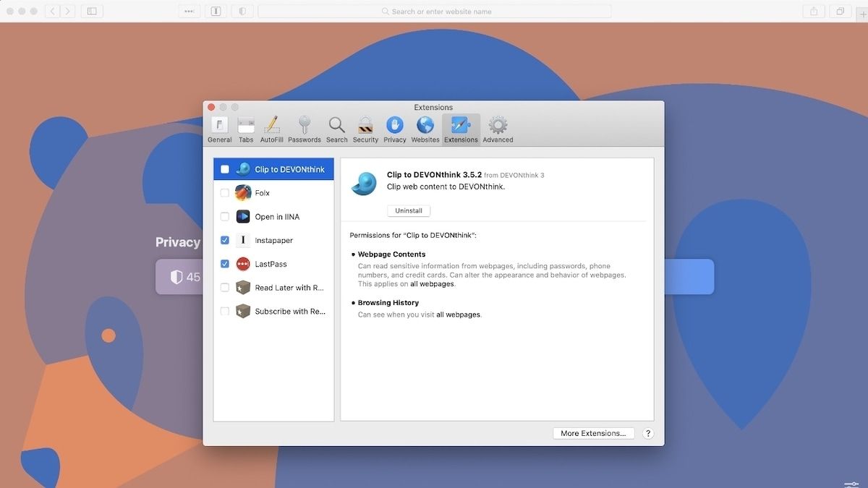Open the Tabs preferences pane
868x488 pixels.
[x=246, y=128]
